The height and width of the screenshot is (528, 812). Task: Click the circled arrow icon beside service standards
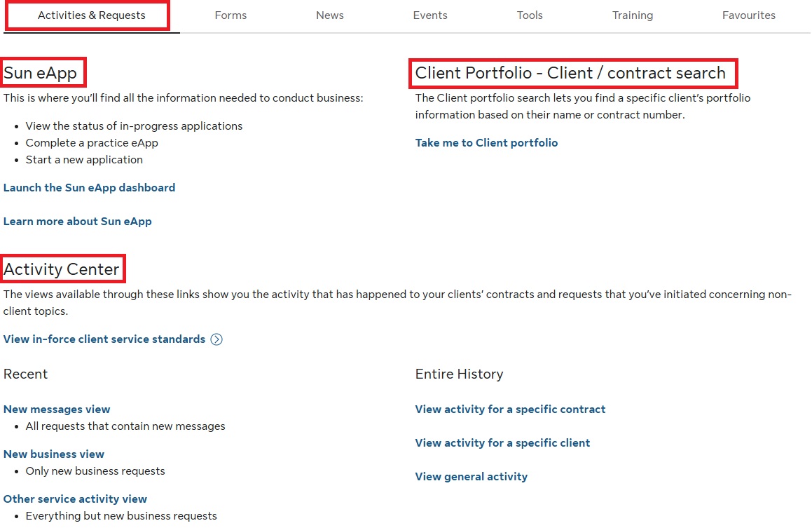point(217,339)
